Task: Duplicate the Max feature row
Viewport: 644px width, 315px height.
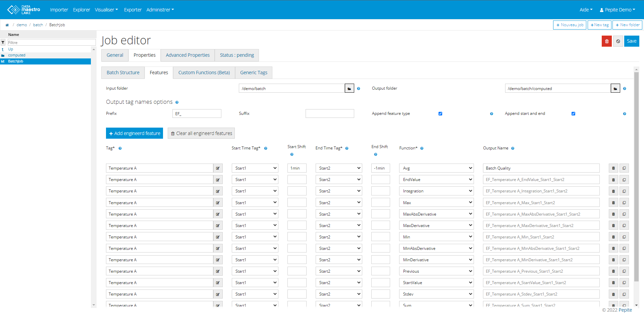Action: [x=624, y=203]
